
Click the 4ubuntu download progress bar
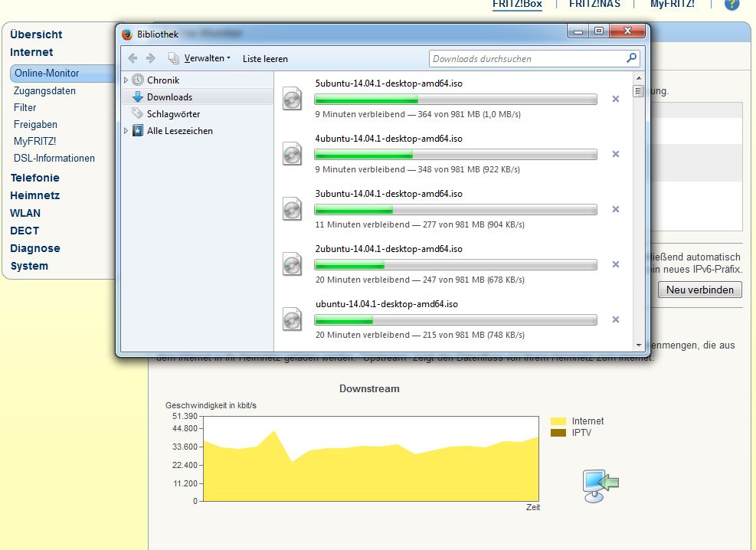coord(456,154)
